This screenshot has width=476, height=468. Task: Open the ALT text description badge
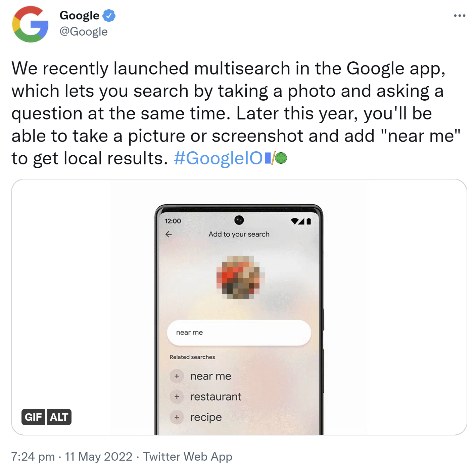tap(59, 417)
